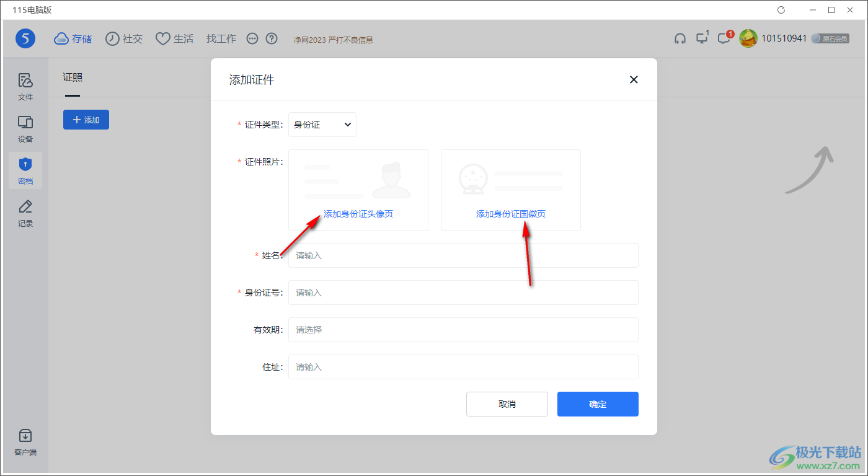Open the messages chat icon
The width and height of the screenshot is (868, 476).
725,38
